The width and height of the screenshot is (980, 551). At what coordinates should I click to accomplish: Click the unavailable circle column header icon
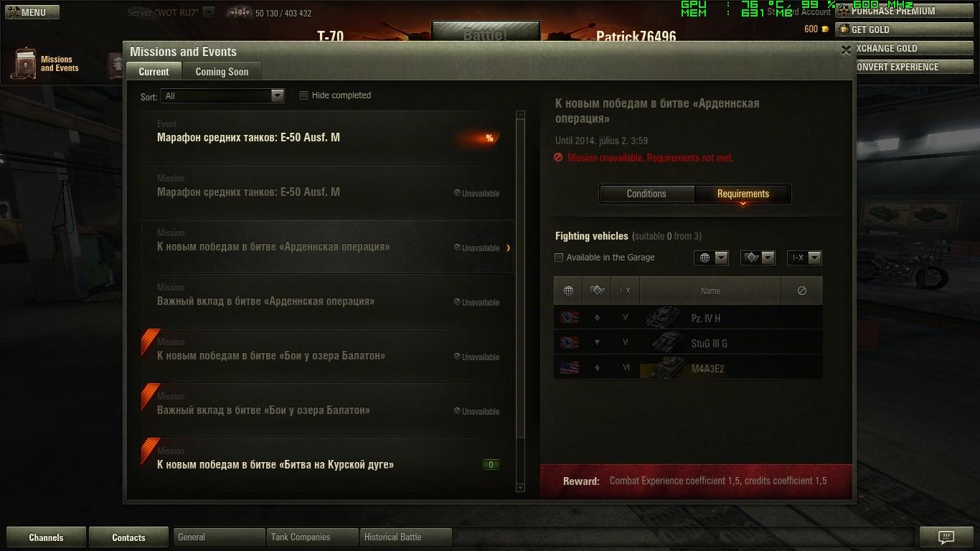click(802, 291)
